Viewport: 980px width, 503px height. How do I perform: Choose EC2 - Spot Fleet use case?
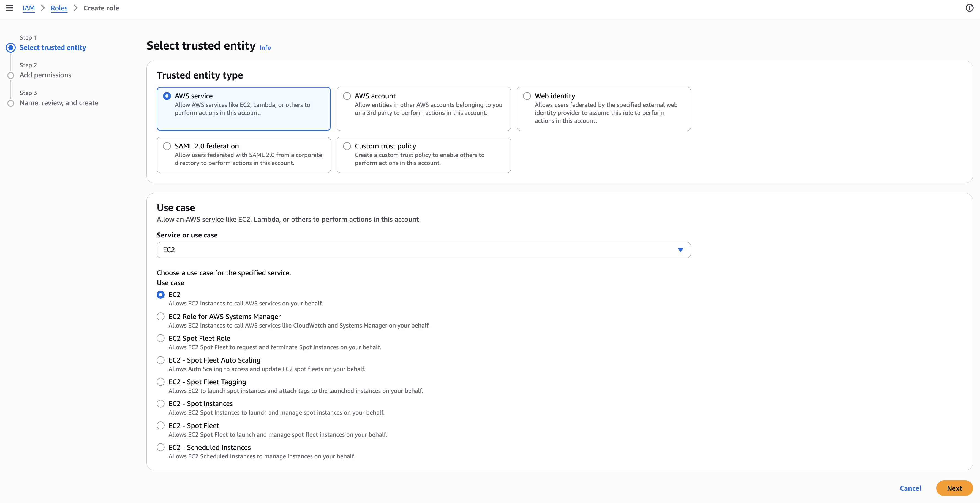(x=160, y=426)
